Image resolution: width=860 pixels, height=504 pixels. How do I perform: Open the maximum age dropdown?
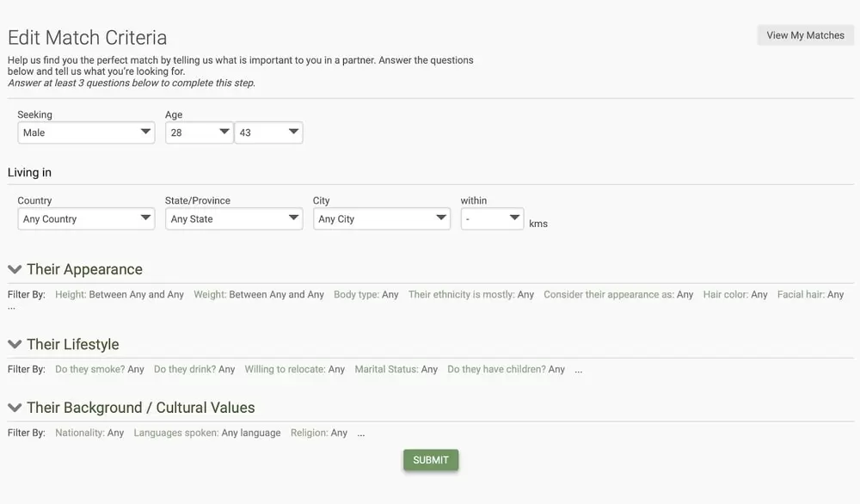(x=268, y=132)
